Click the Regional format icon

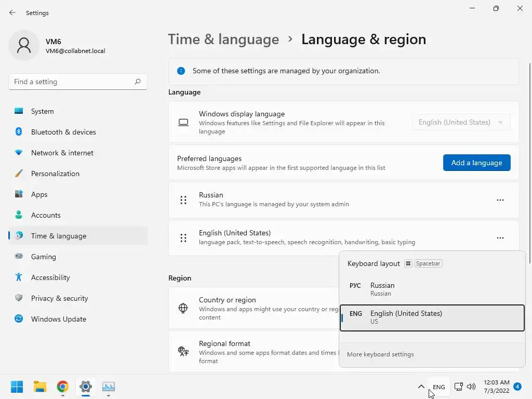(183, 352)
